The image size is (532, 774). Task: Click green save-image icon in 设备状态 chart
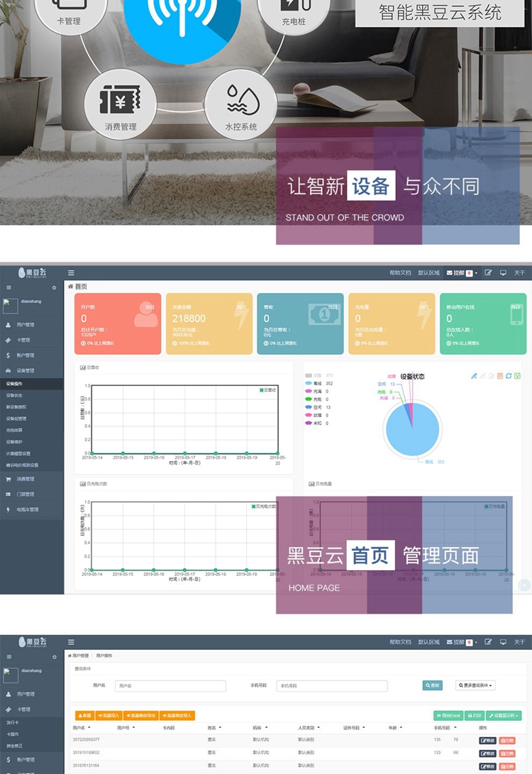[517, 376]
